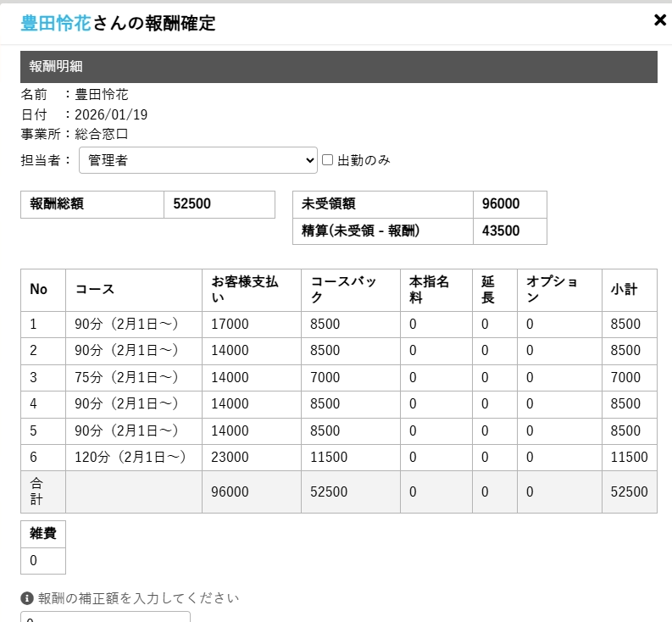Image resolution: width=672 pixels, height=622 pixels.
Task: Click the オプション column header
Action: pos(558,290)
